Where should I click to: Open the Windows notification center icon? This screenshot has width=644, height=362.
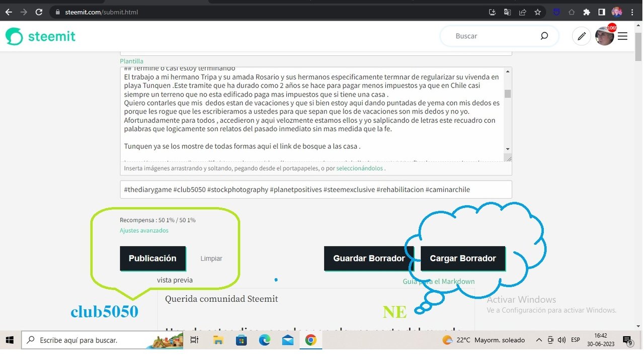627,340
